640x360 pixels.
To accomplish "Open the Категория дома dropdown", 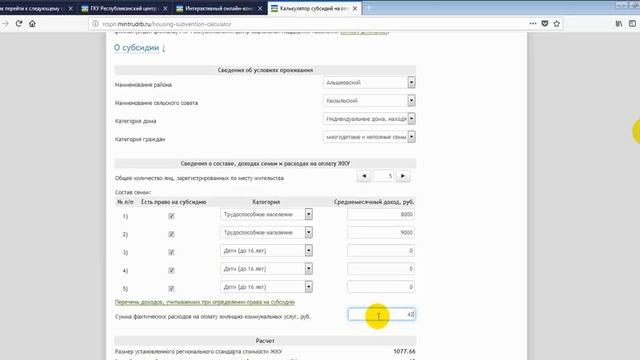I will pos(369,119).
